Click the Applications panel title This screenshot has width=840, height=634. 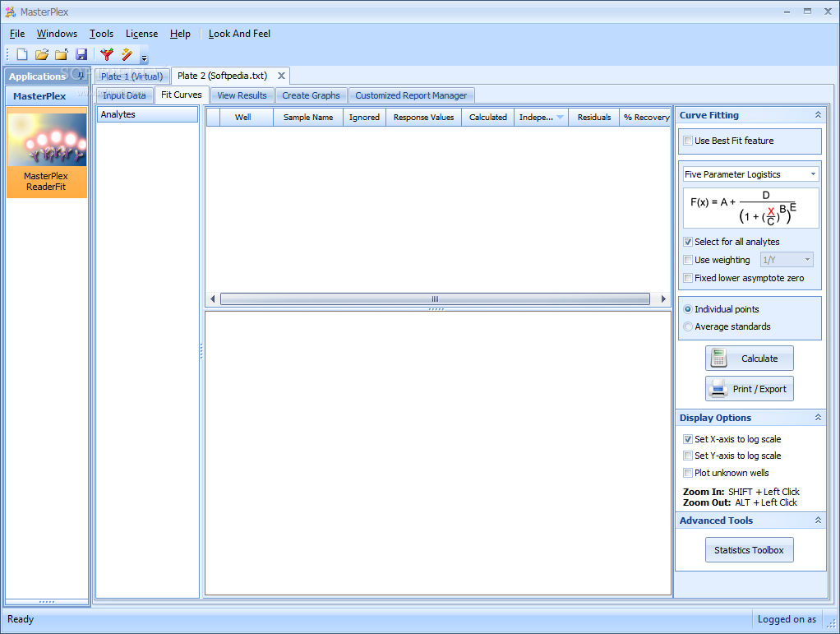[37, 76]
